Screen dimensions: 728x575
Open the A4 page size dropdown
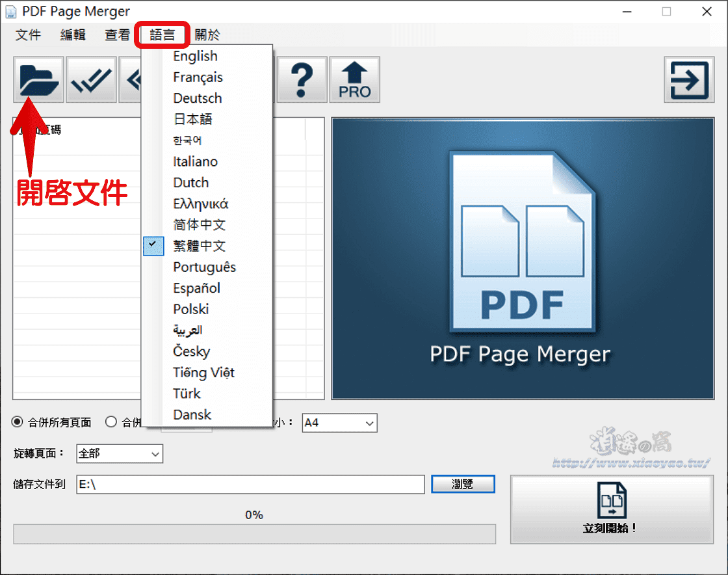(339, 423)
